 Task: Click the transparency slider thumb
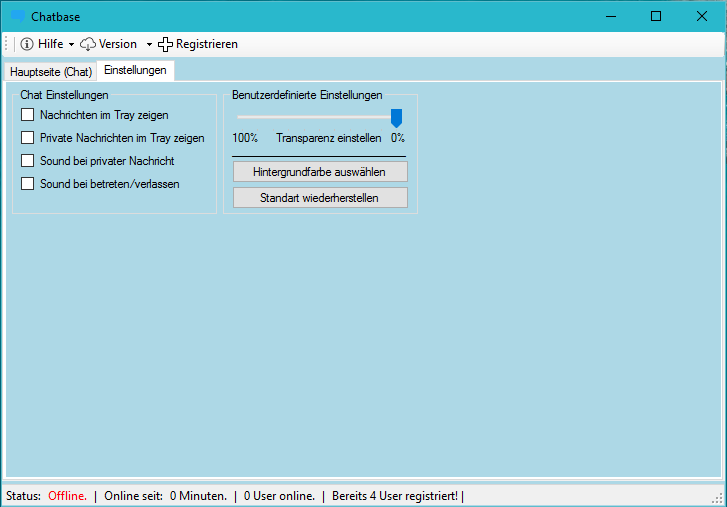coord(396,118)
